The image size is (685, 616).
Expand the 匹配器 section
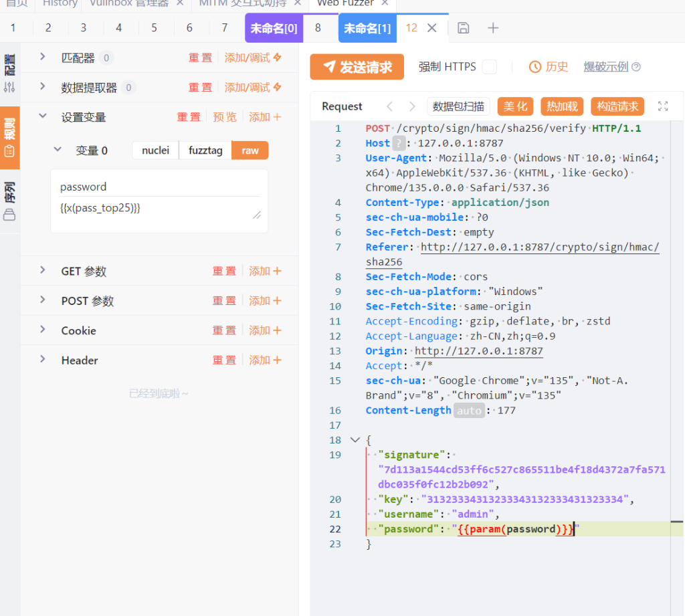(43, 58)
